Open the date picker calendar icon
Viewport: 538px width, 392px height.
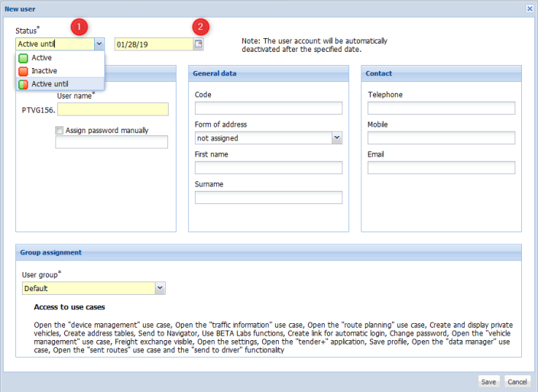tap(199, 44)
